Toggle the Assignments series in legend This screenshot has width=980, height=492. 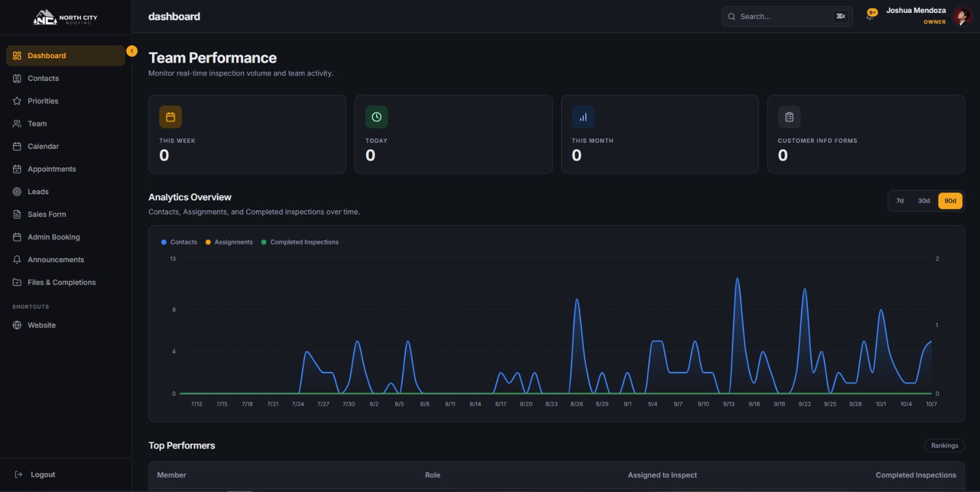[229, 242]
